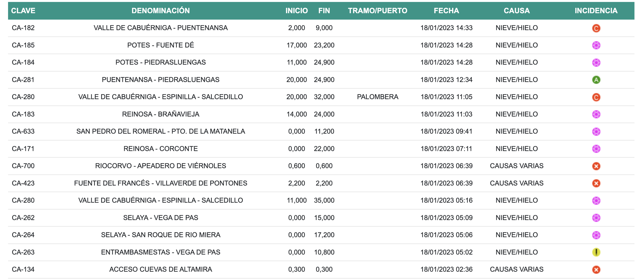Open the CA-184 road key link
644x279 pixels.
click(24, 62)
